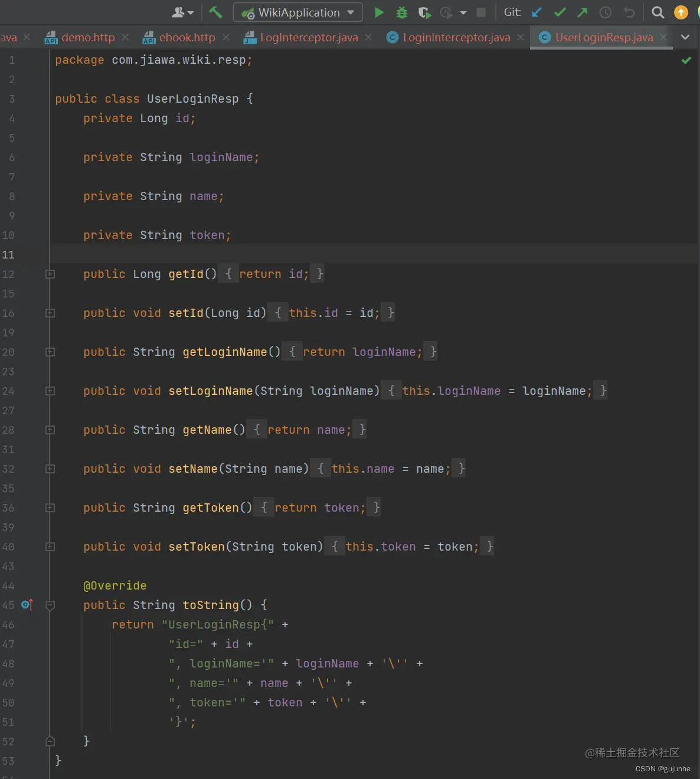Click the toString method name
Viewport: 700px width, 779px height.
point(211,605)
